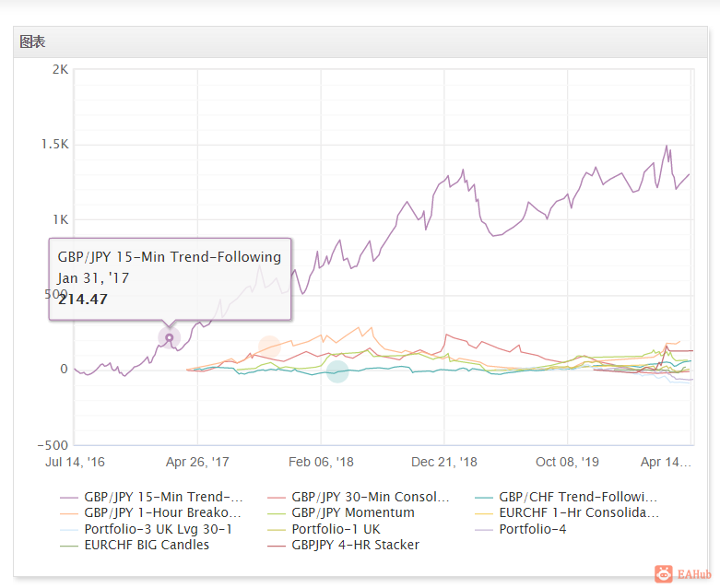The image size is (720, 588).
Task: Toggle Portfolio-1 UK legend series
Action: [x=324, y=529]
